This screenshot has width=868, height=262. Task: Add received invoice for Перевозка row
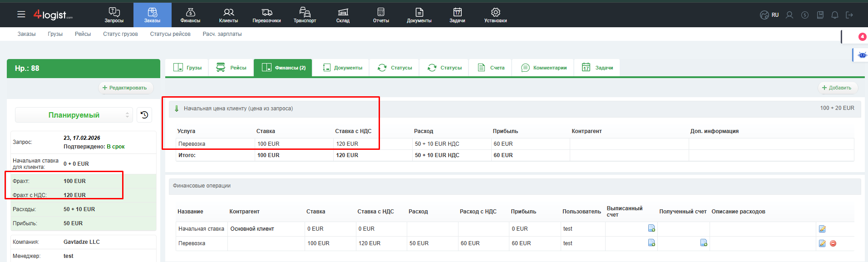click(x=704, y=243)
